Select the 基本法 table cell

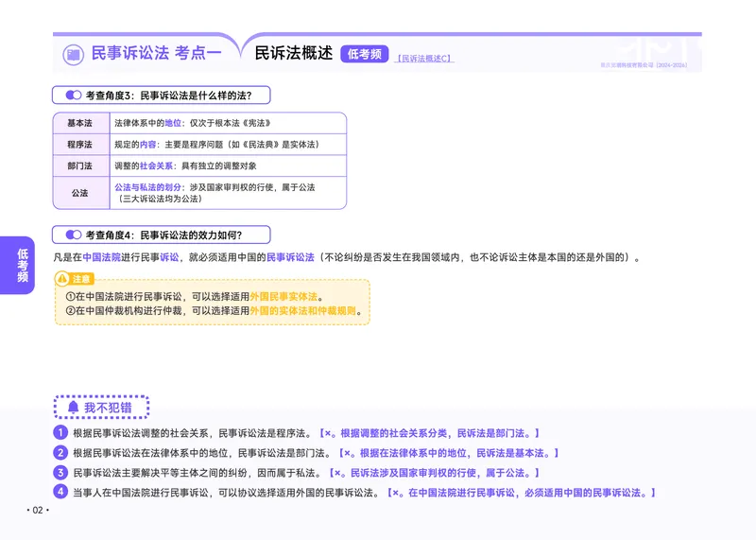pos(81,123)
